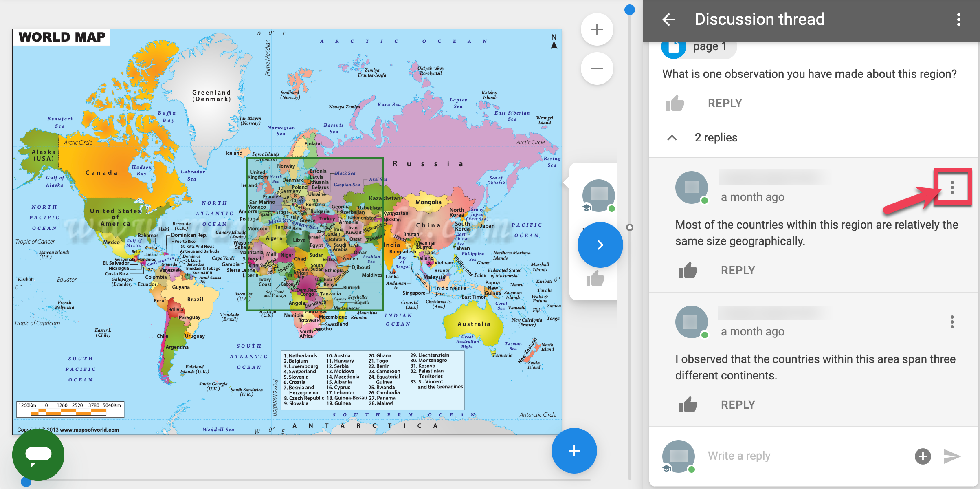Collapse the 2 replies section
The image size is (980, 489).
[x=672, y=138]
